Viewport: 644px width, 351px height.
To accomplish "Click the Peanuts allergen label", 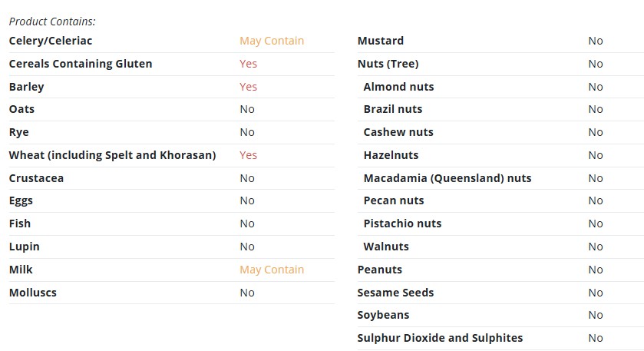I will click(380, 270).
